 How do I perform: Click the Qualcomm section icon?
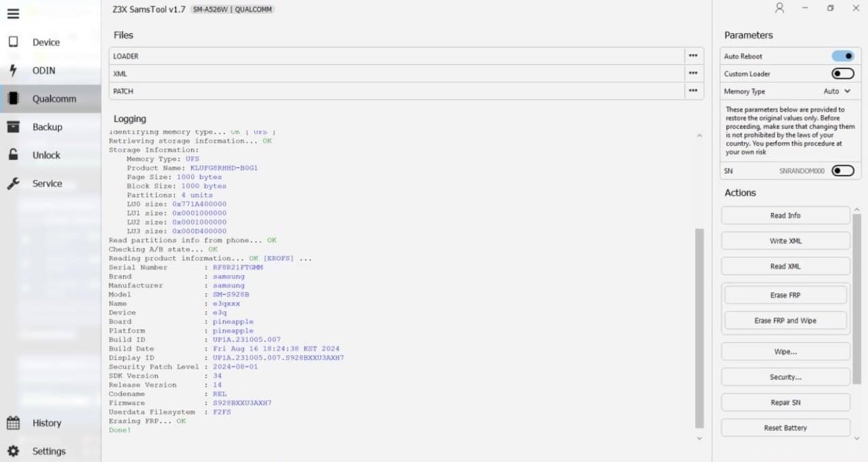(x=13, y=98)
